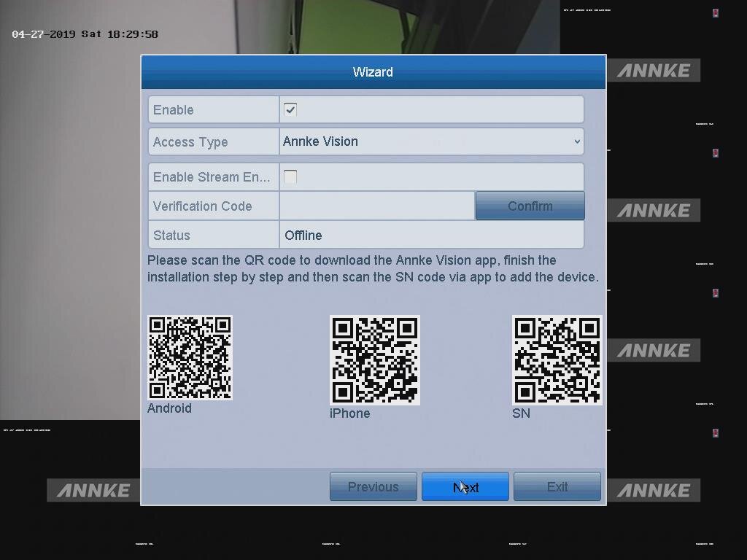Click the Enable Stream En... label

(x=212, y=177)
